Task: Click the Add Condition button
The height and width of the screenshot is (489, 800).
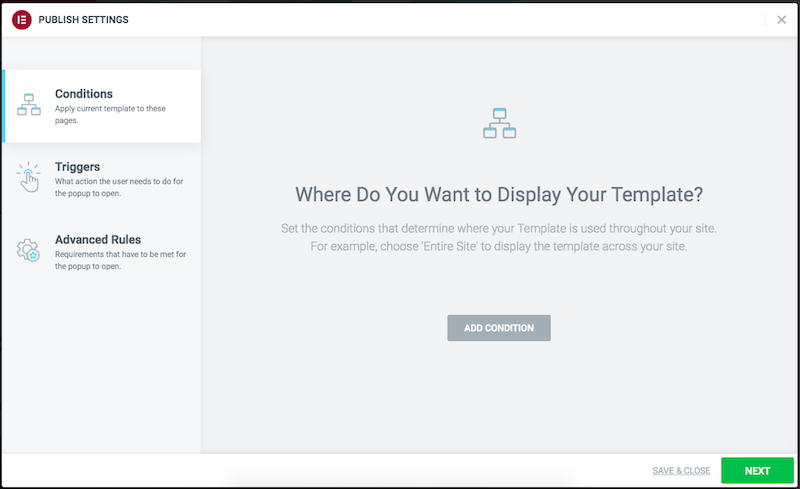Action: click(499, 328)
